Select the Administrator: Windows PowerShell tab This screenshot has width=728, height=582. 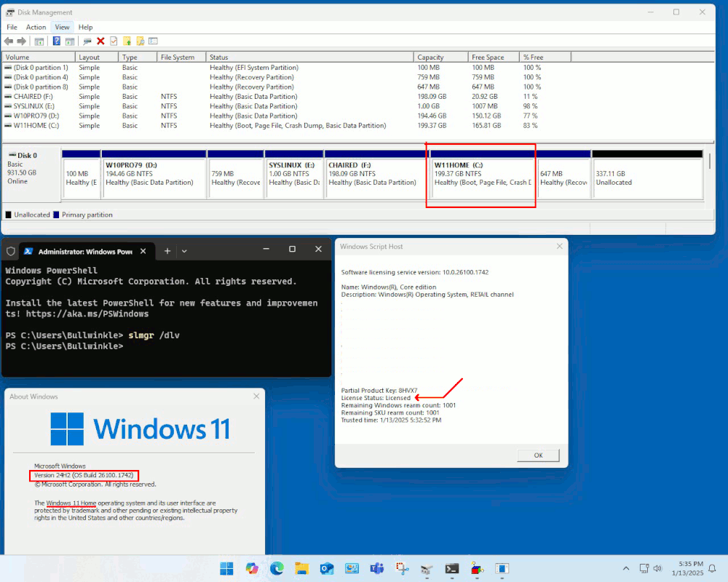[85, 251]
